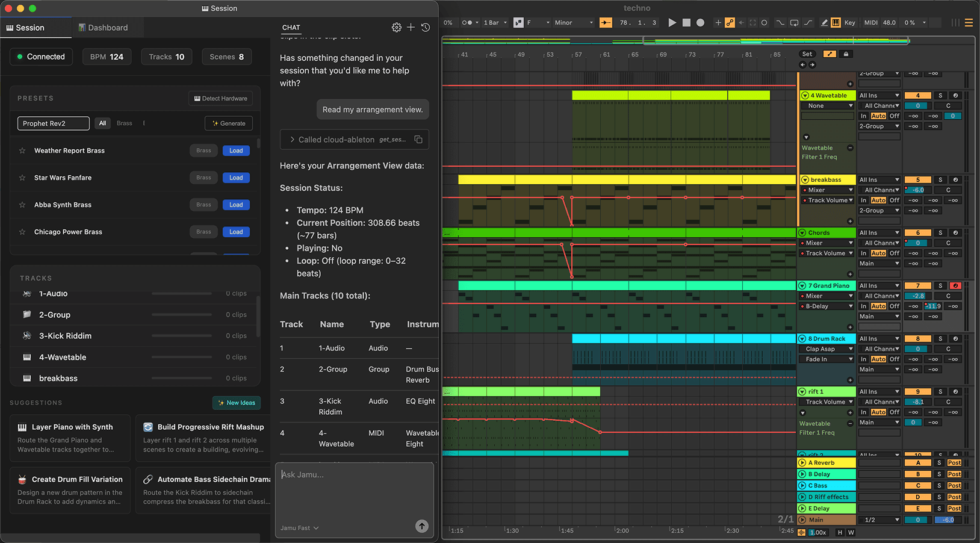Toggle the Key mapping mode

pos(849,23)
